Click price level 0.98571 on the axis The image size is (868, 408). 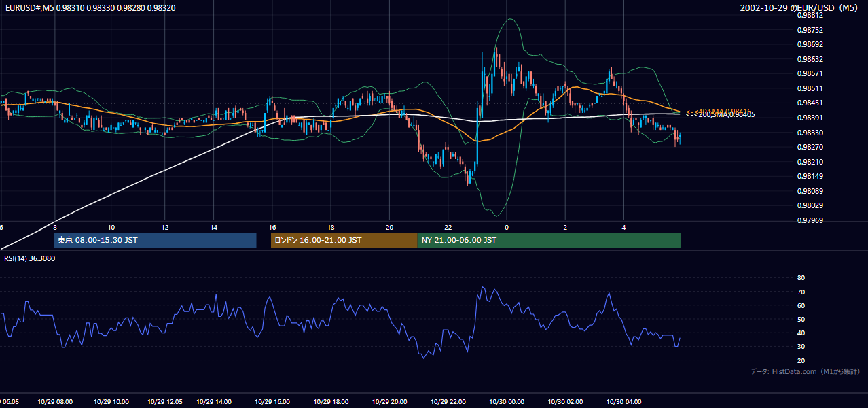point(810,74)
